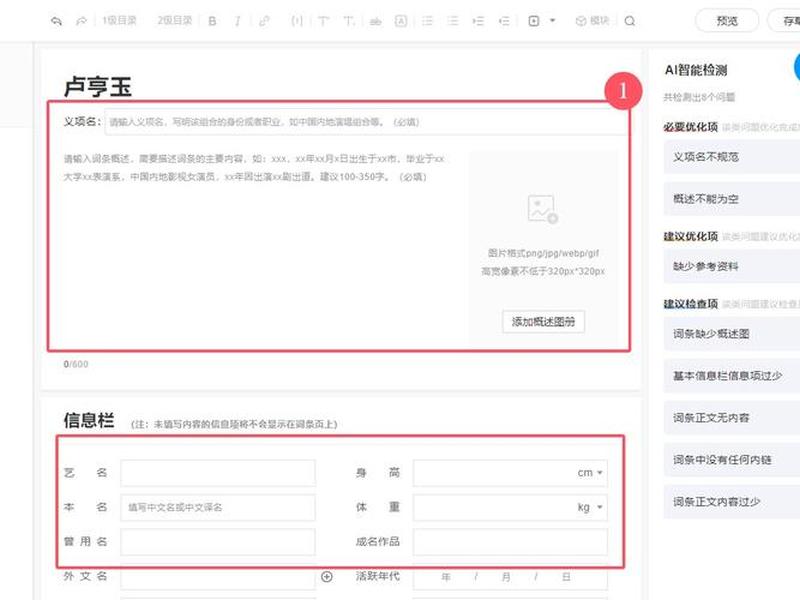Click the 信息栏 section heading

tap(89, 421)
